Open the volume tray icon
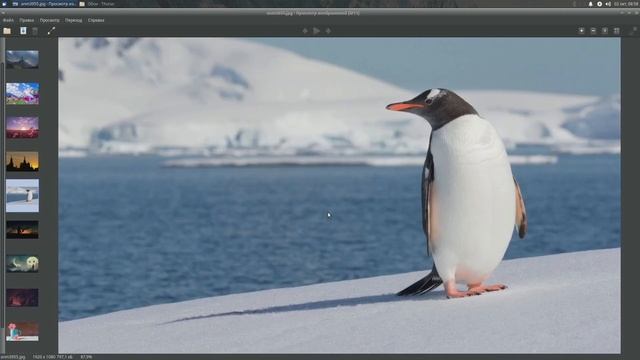Screen dimensions: 640x360 608,4
